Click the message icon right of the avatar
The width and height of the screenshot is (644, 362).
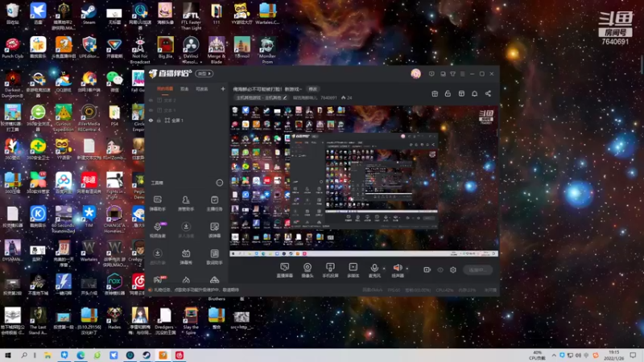pos(431,74)
